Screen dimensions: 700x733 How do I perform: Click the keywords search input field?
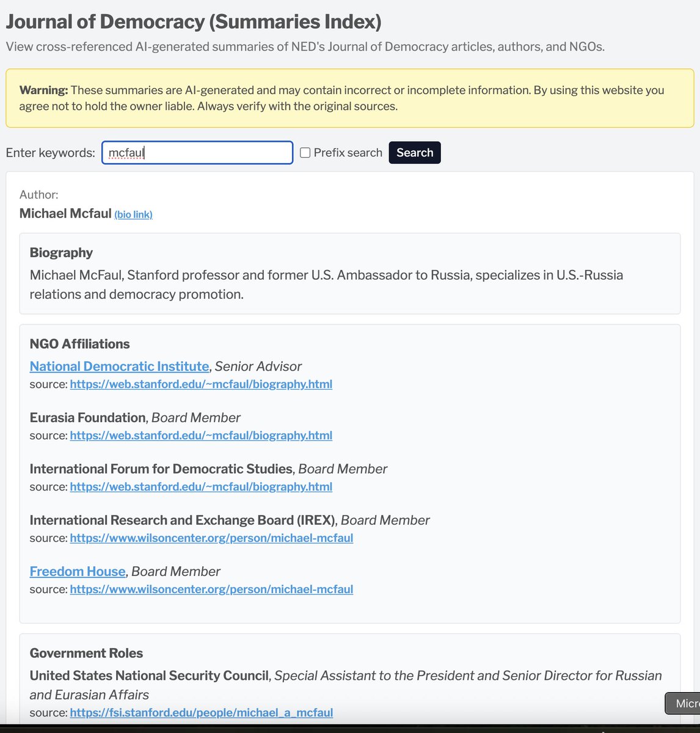[x=197, y=153]
